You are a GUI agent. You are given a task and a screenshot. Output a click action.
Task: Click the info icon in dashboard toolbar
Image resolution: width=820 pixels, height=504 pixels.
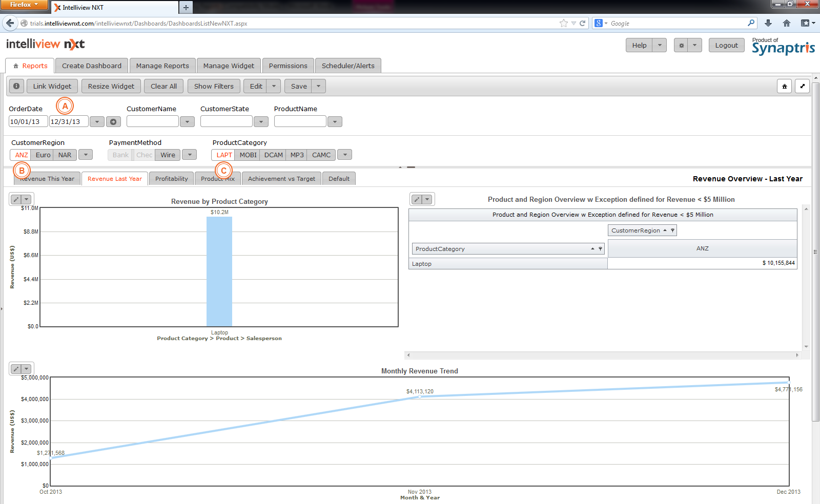(x=16, y=86)
